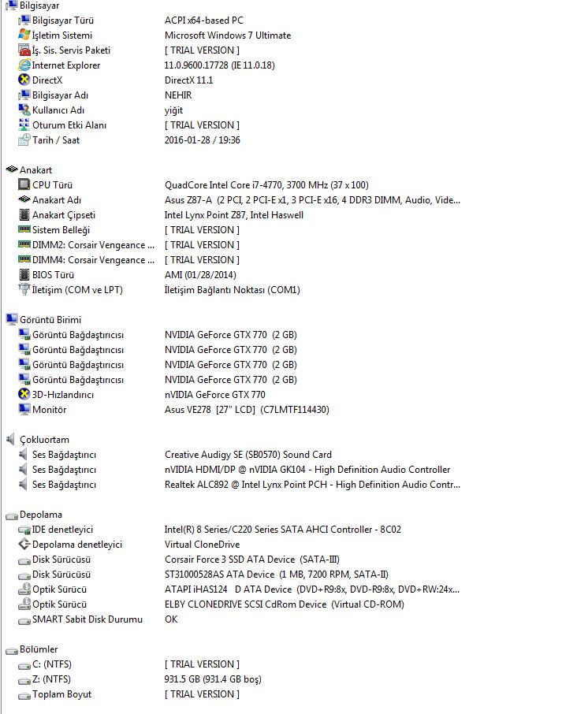Click the Bilgisayar section header icon
The height and width of the screenshot is (714, 588).
[x=11, y=6]
